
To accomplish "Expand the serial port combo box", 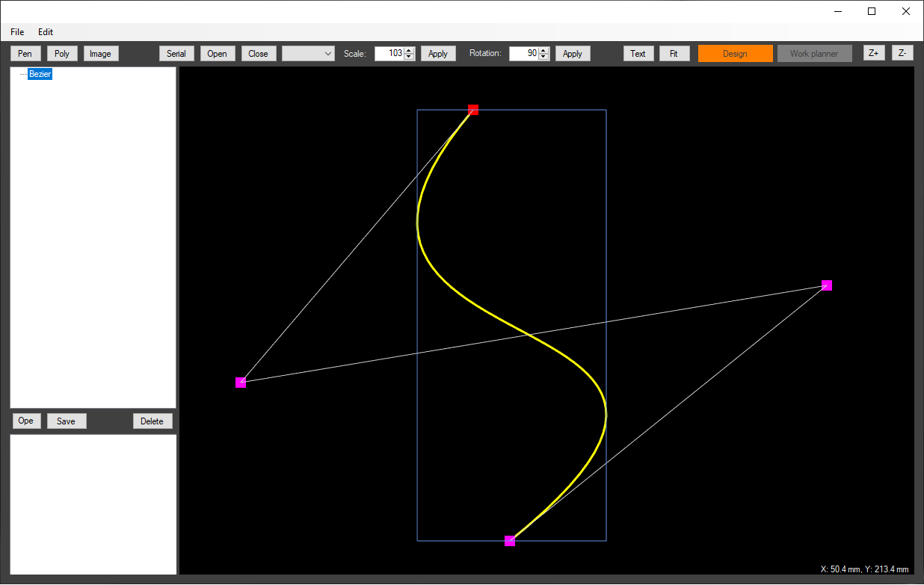I will [308, 53].
